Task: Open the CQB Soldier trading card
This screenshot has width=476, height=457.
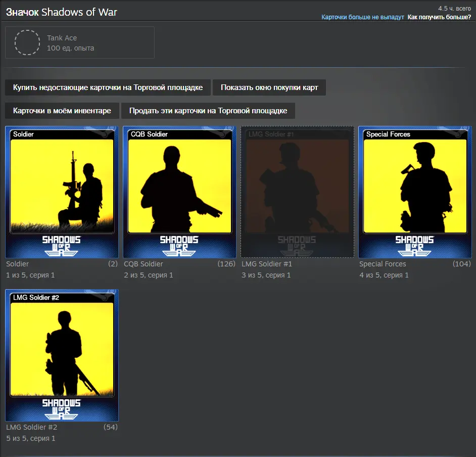Action: pos(179,192)
